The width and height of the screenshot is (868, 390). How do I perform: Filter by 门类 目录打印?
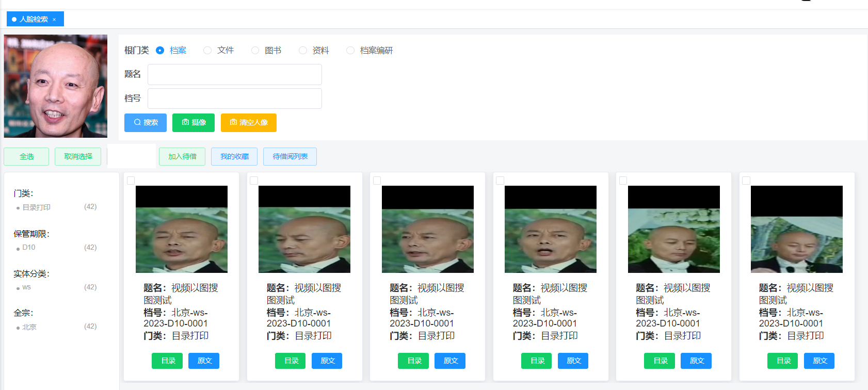pos(36,207)
